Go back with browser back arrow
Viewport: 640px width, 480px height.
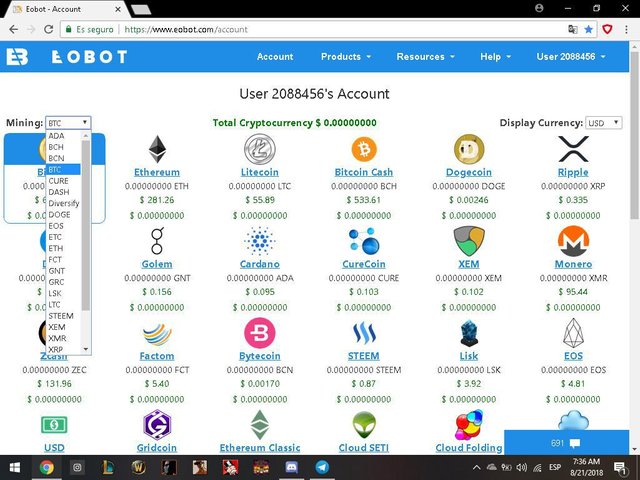(x=13, y=29)
